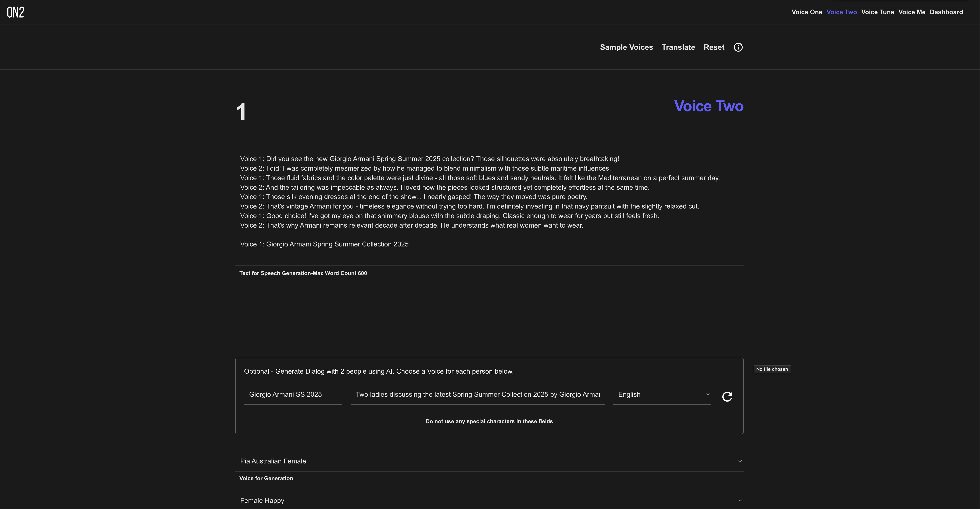The width and height of the screenshot is (980, 509).
Task: Switch to Voice Two tab
Action: (x=841, y=12)
